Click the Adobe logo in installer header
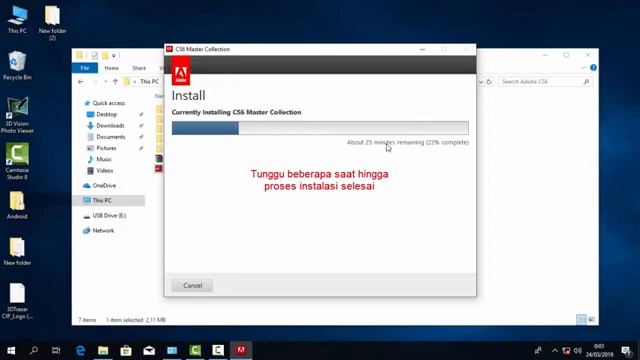This screenshot has width=640, height=360. (181, 71)
